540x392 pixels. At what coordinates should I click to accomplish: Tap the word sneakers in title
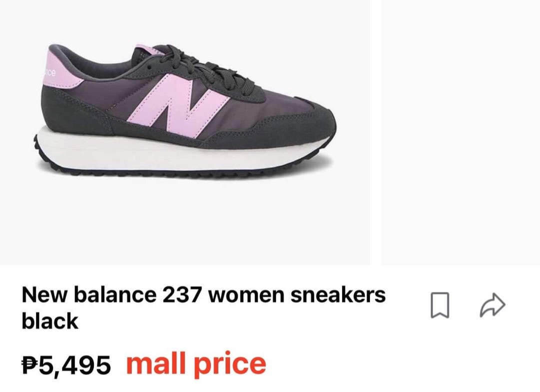[x=338, y=295]
